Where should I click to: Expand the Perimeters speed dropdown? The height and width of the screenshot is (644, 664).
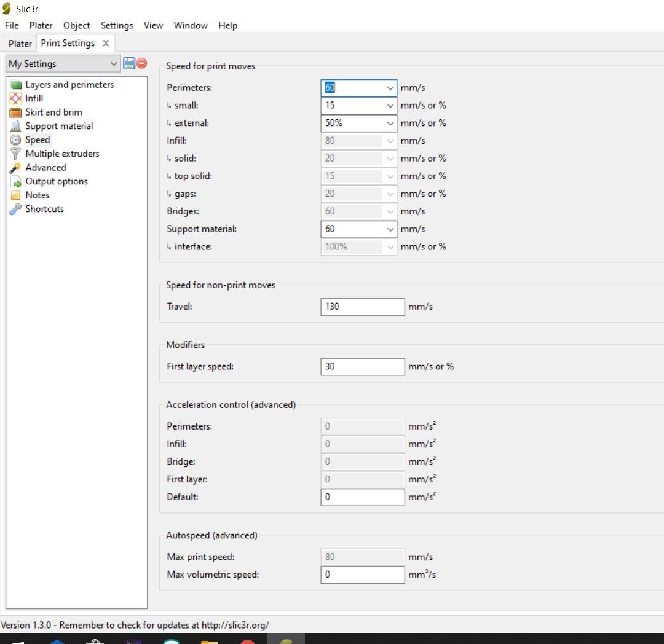pos(390,88)
